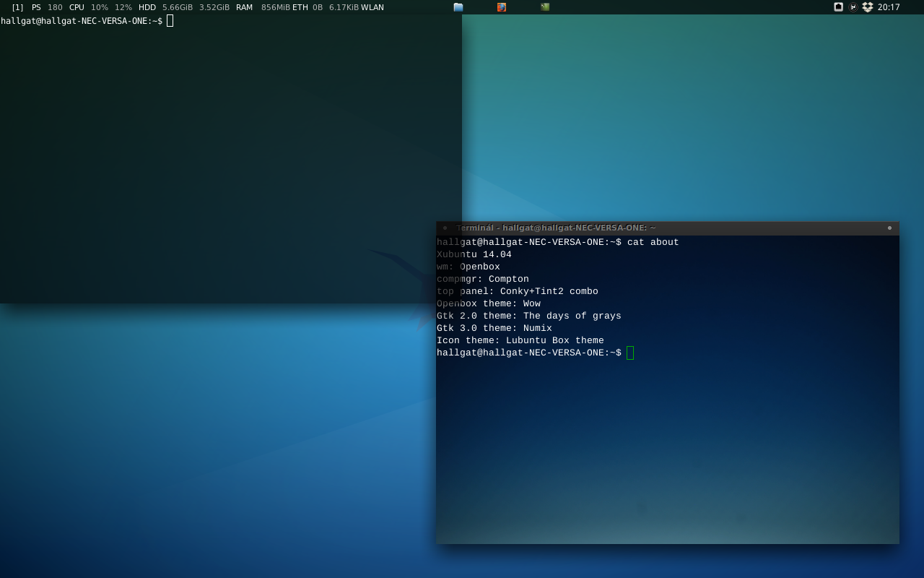Click the round tray icon left of Dropbox

(x=853, y=7)
